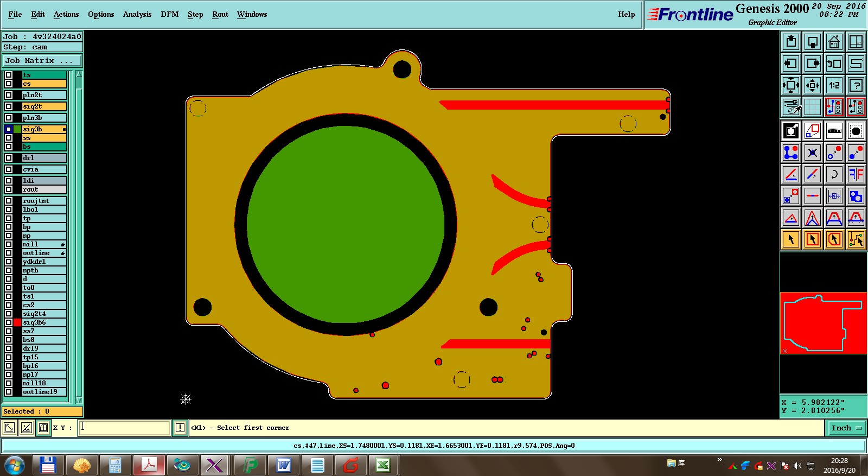
Task: Click the rotate arrow icon
Action: (834, 174)
